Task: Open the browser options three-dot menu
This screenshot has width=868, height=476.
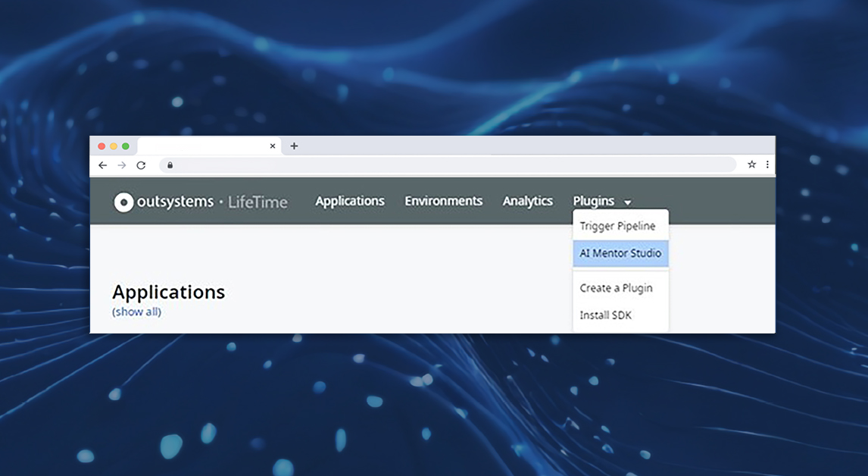Action: (767, 164)
